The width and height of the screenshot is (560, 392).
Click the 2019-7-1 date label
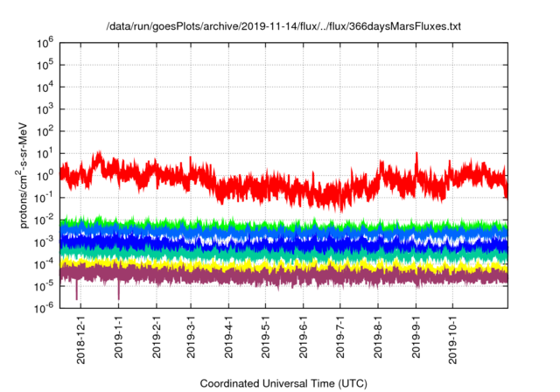click(340, 337)
